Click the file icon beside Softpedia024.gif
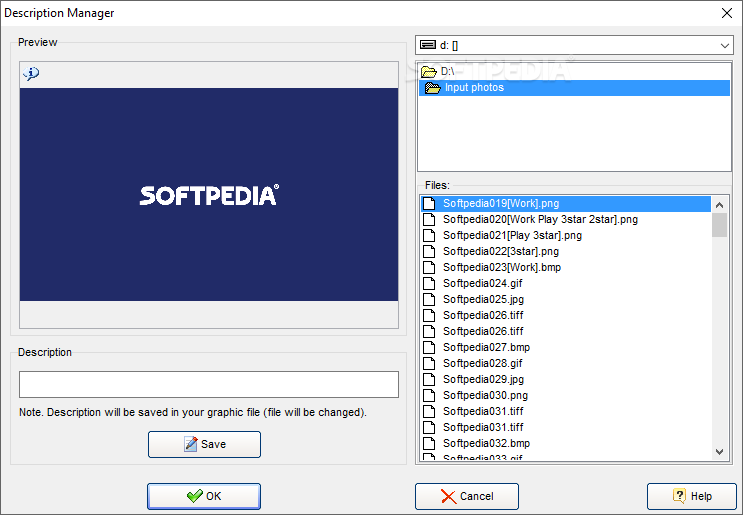This screenshot has height=515, width=743. [429, 283]
